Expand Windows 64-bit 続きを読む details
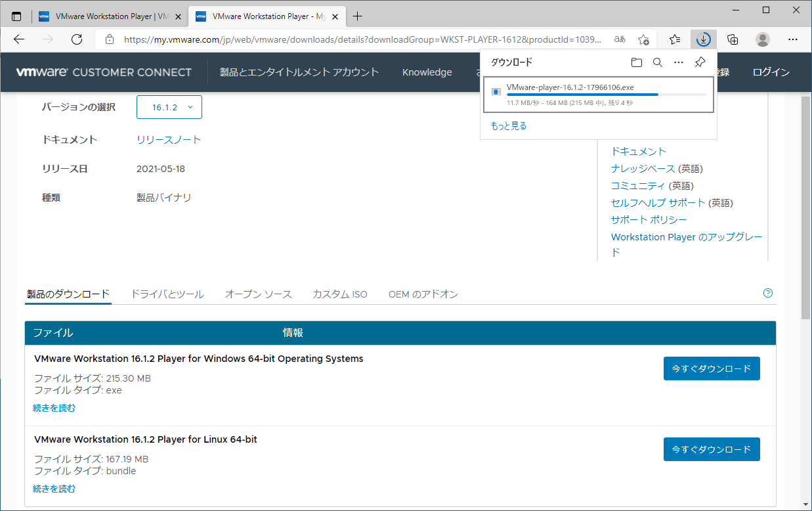The width and height of the screenshot is (812, 511). (x=54, y=408)
